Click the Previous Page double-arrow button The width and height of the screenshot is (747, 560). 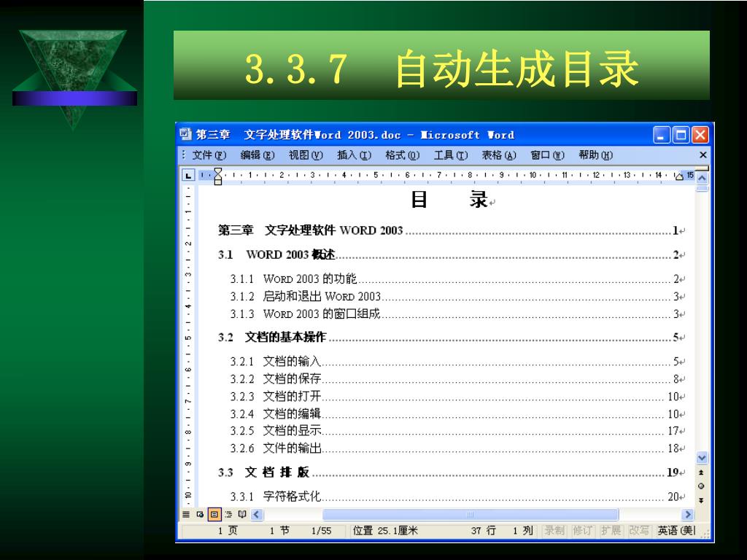pos(701,472)
